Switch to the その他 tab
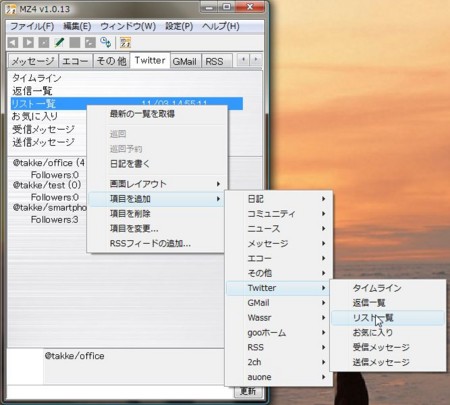 [x=111, y=61]
